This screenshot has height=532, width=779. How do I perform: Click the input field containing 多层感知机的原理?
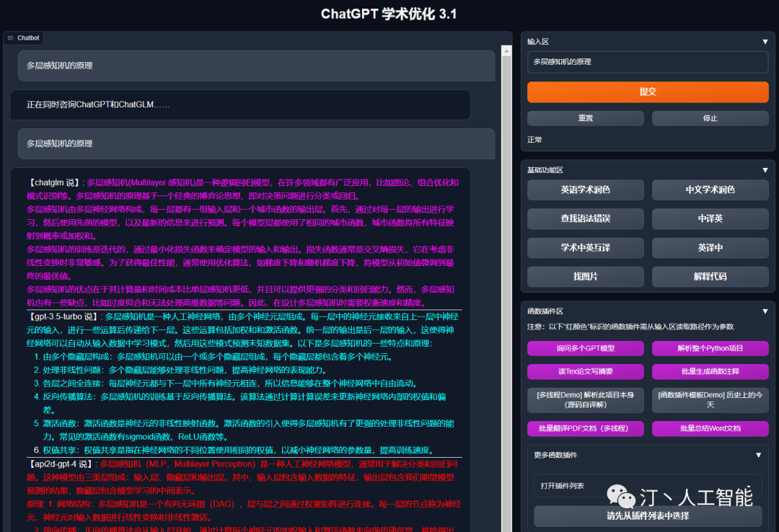pos(647,62)
